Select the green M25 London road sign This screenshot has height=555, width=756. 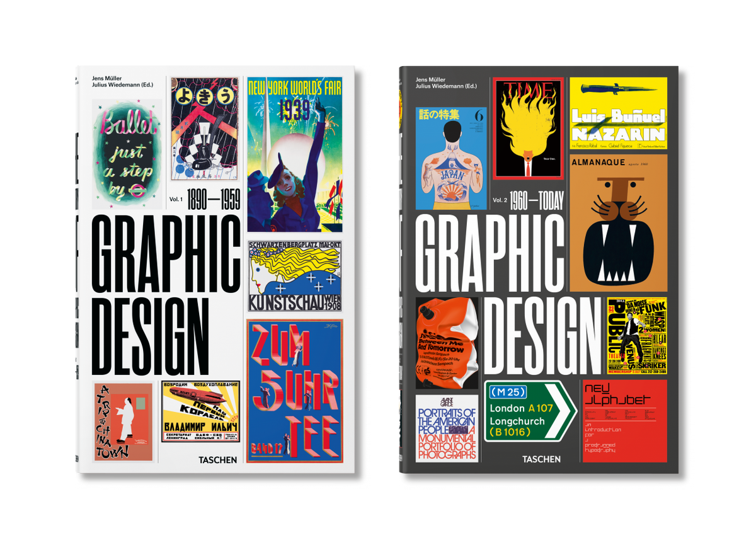coord(530,410)
